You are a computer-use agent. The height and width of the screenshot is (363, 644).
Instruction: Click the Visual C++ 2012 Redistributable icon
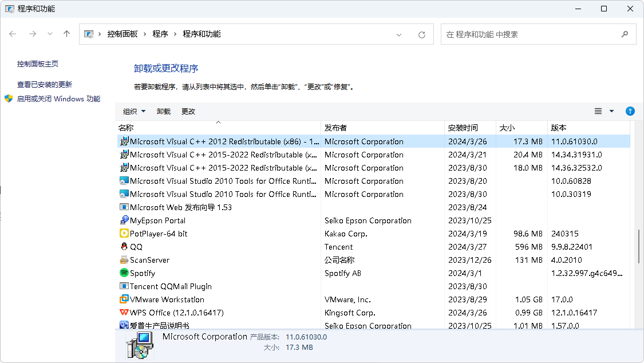(x=124, y=141)
